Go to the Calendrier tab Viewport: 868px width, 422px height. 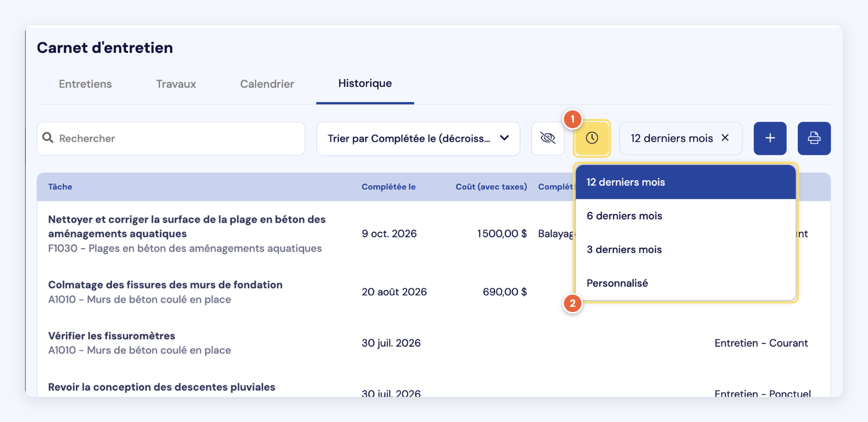[x=267, y=84]
